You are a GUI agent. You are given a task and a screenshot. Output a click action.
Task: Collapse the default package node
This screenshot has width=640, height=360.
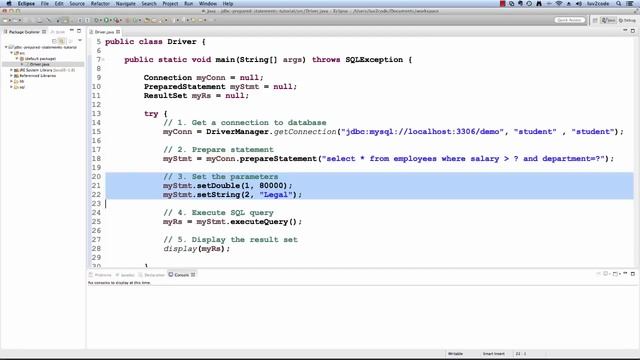[x=17, y=59]
